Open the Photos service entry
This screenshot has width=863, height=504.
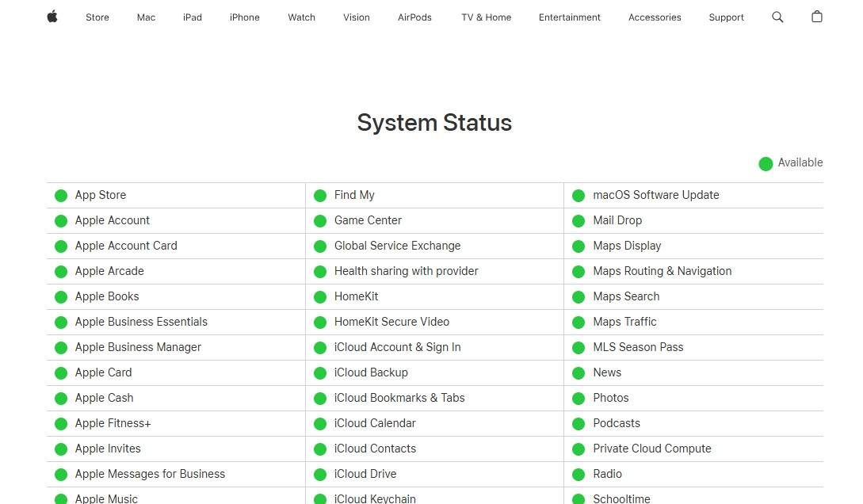(610, 398)
